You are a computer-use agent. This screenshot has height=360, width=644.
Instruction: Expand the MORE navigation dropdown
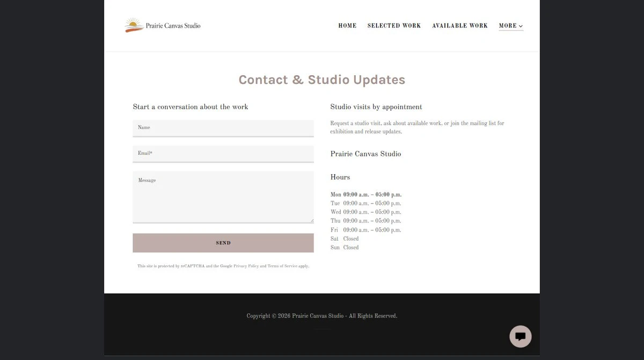point(511,26)
